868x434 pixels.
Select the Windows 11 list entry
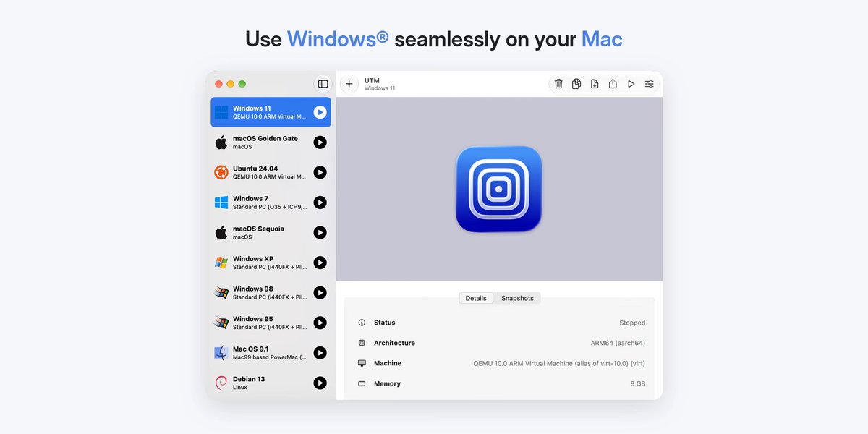(x=271, y=112)
